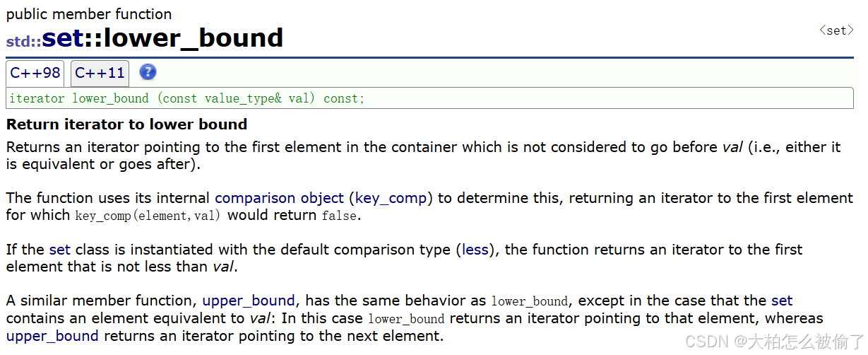Click the set::lower_bound page title
Image resolution: width=868 pixels, height=355 pixels.
pyautogui.click(x=162, y=37)
